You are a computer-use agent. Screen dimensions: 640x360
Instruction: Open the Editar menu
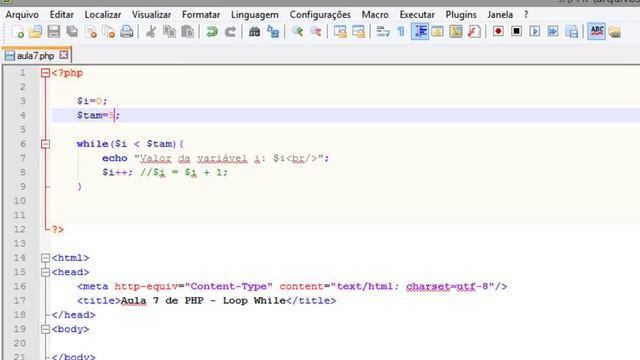pyautogui.click(x=62, y=15)
